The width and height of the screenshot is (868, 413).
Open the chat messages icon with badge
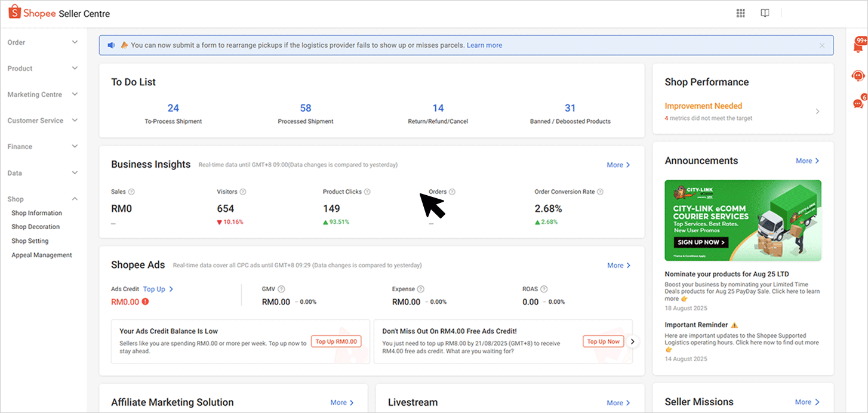858,103
